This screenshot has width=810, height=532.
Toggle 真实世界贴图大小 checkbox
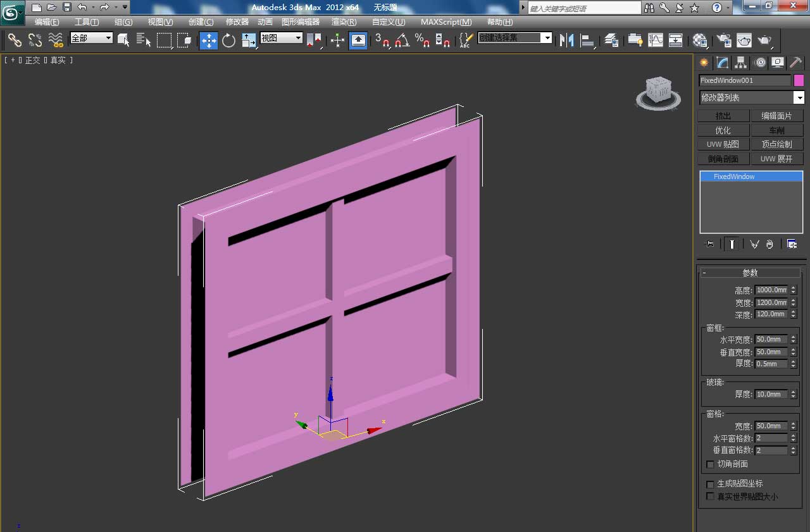point(710,497)
